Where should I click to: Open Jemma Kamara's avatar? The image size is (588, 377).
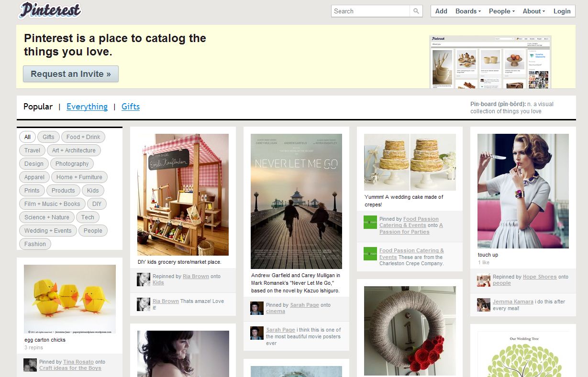(484, 305)
